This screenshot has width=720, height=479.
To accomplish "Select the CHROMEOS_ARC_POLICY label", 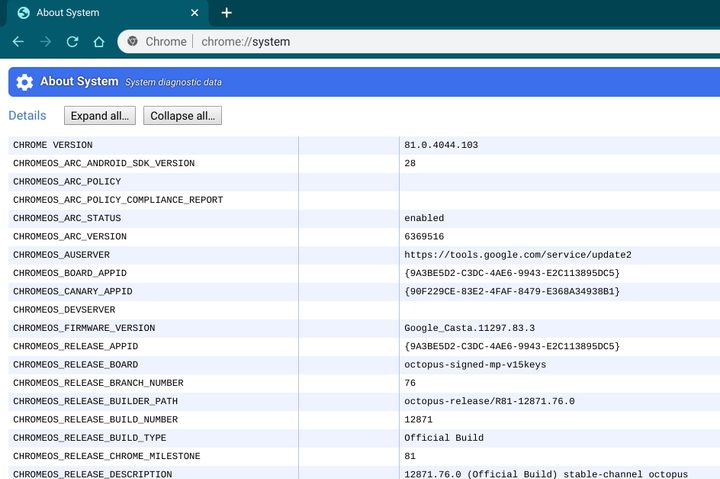I will [67, 182].
